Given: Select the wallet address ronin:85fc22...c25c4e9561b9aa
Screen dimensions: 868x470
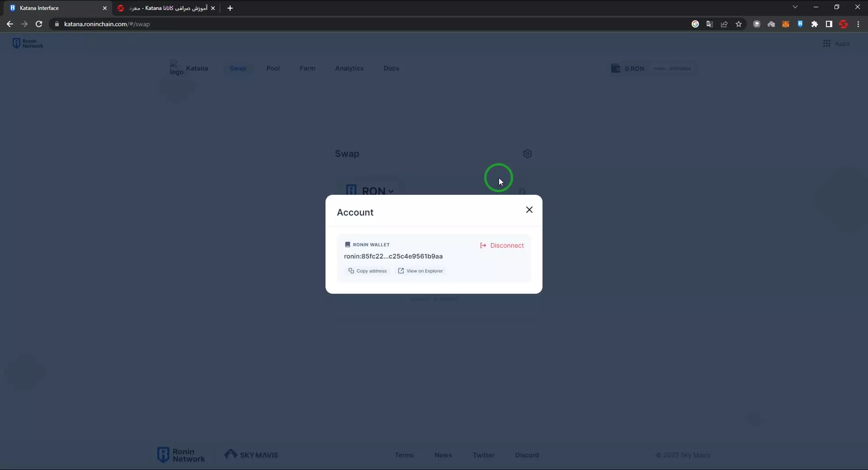Looking at the screenshot, I should click(x=393, y=256).
